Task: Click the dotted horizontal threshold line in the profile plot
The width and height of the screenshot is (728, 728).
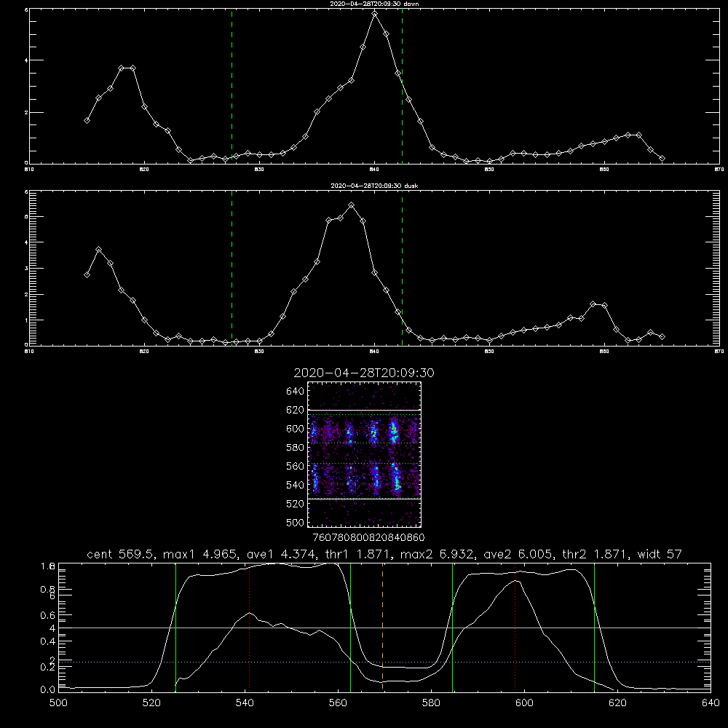Action: click(x=384, y=662)
